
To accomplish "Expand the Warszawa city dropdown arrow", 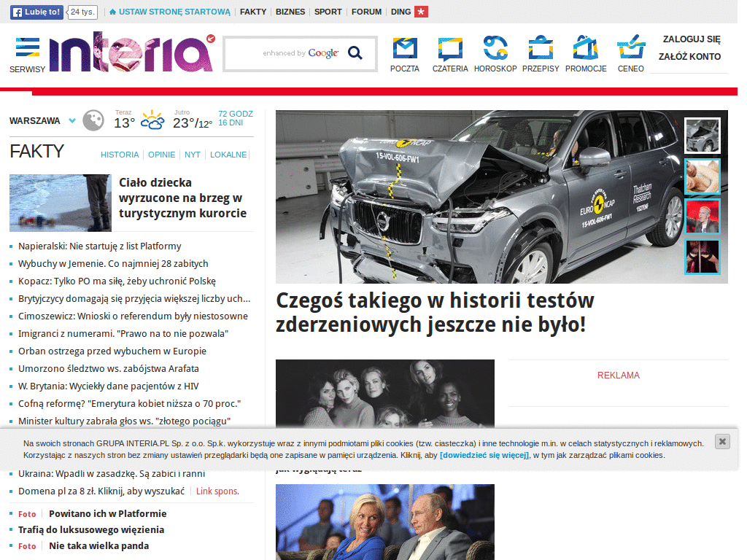I will [x=72, y=120].
